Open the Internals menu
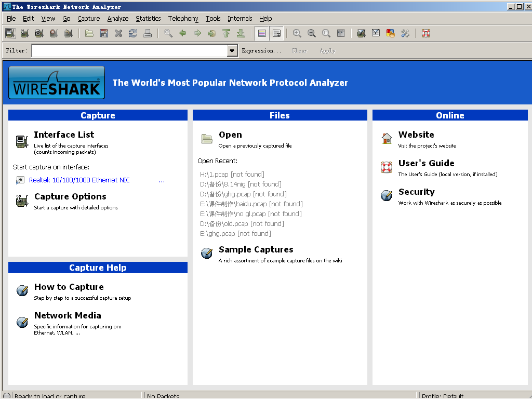532x399 pixels. [240, 19]
